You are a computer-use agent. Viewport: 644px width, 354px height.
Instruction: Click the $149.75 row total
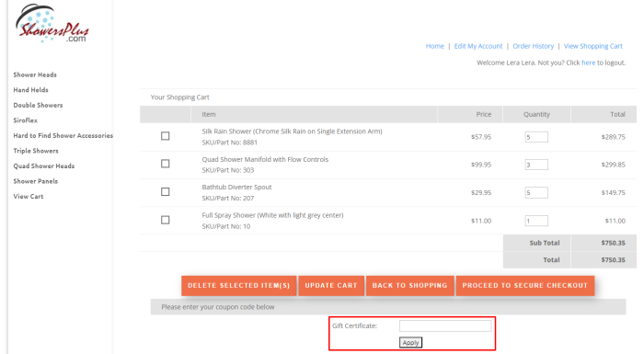pyautogui.click(x=614, y=192)
